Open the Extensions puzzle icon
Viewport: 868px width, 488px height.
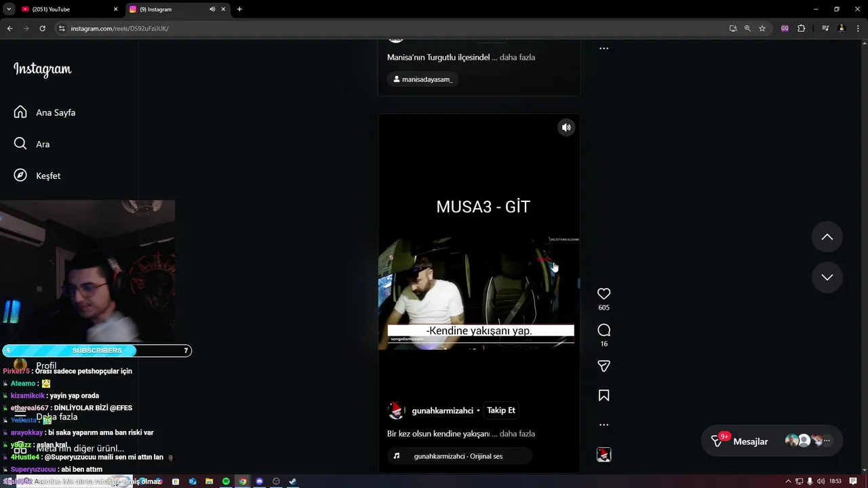coord(802,28)
